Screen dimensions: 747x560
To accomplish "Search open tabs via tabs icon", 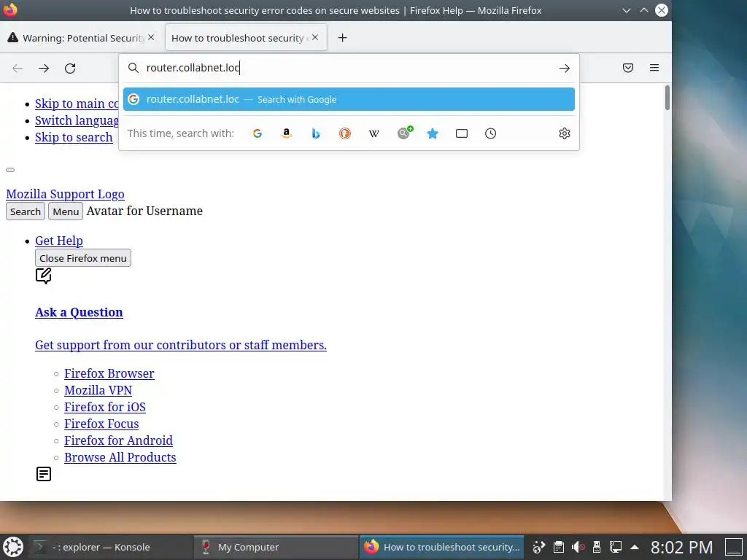I will tap(462, 133).
